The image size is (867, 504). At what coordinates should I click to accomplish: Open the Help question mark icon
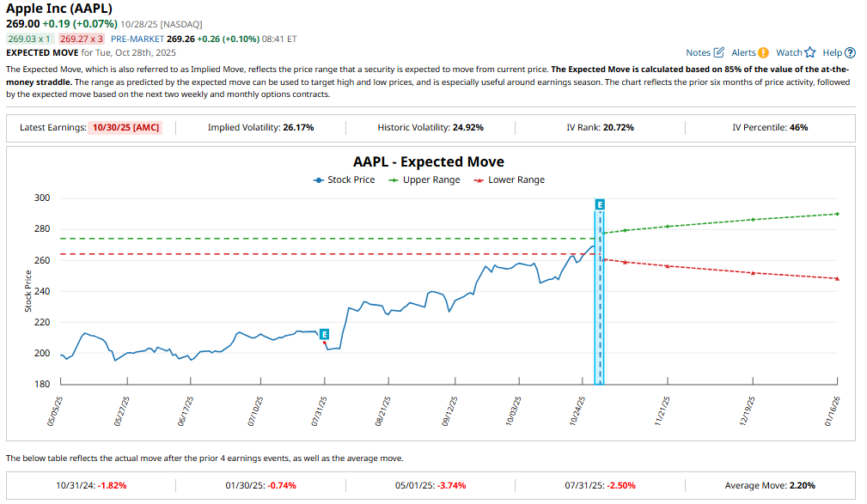(851, 52)
